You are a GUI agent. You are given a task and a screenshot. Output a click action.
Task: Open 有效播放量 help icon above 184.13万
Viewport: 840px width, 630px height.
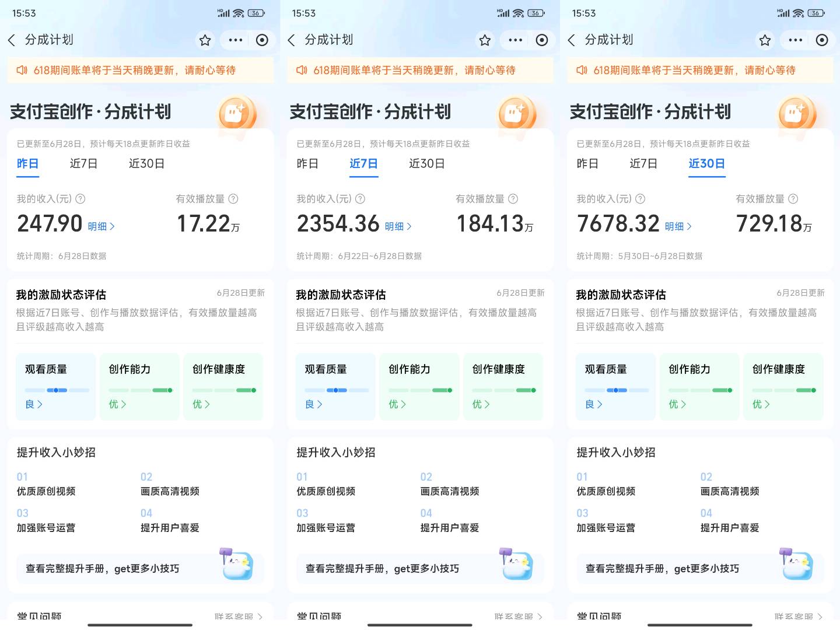coord(513,199)
